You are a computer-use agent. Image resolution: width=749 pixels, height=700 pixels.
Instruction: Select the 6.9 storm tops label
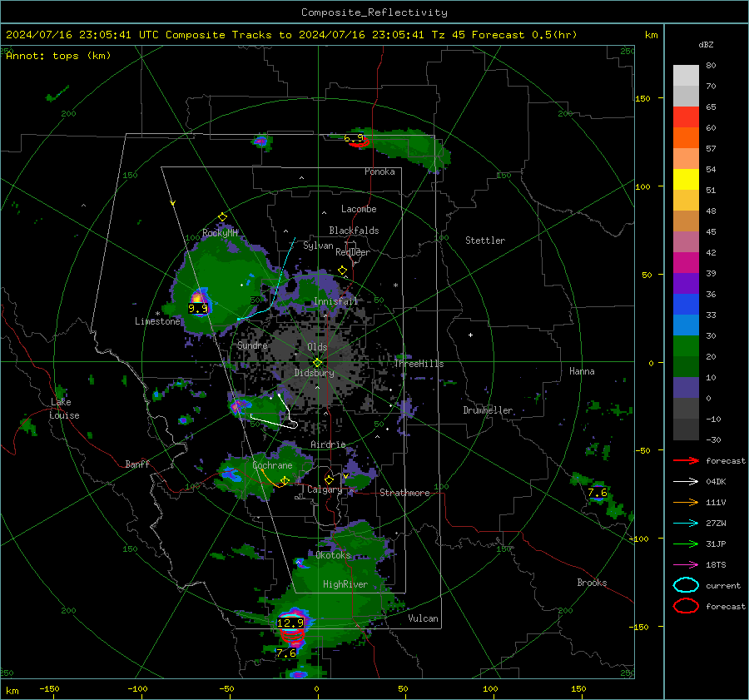click(354, 138)
